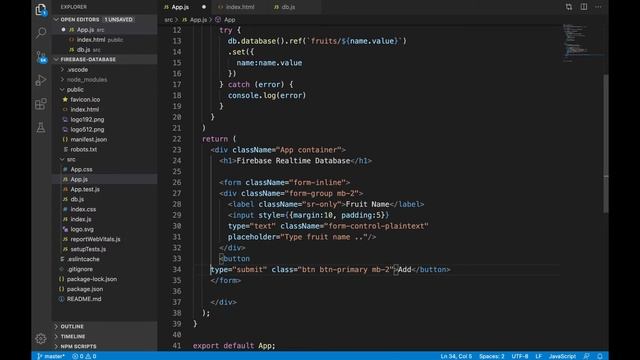Open db.js in src folder tree

pyautogui.click(x=104, y=199)
